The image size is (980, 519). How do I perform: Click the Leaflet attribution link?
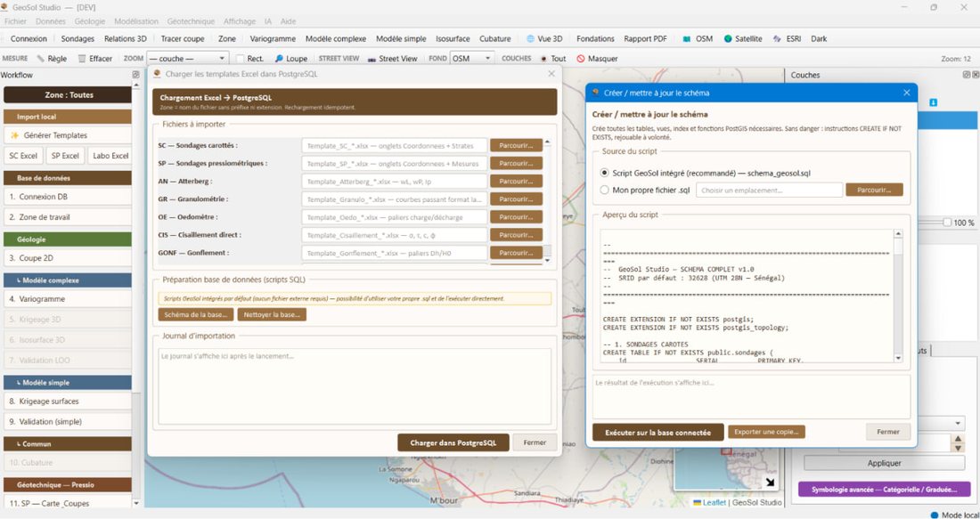[x=714, y=502]
